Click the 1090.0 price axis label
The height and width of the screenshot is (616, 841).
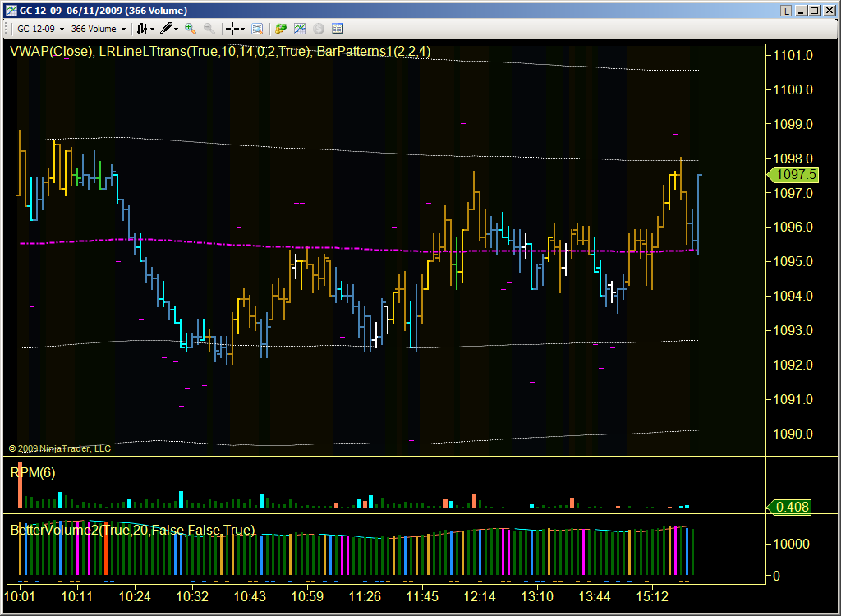coord(793,434)
